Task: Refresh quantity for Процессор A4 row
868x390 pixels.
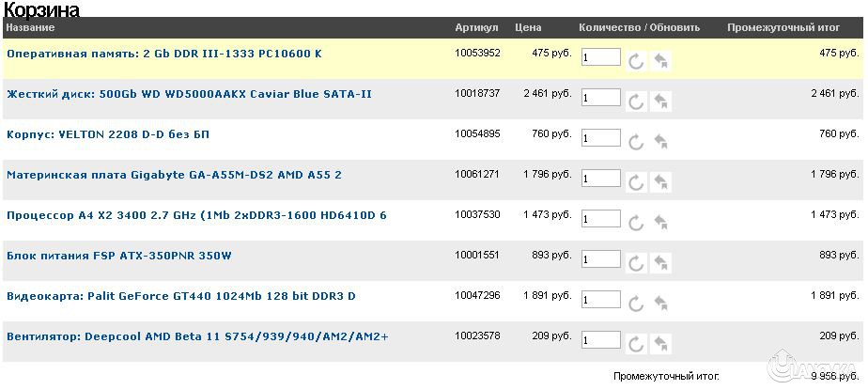Action: [636, 224]
